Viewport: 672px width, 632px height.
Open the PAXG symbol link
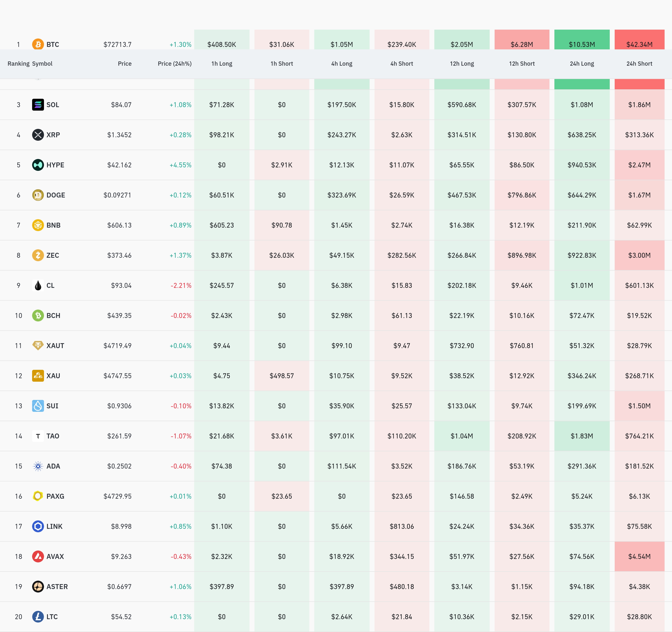(x=55, y=496)
